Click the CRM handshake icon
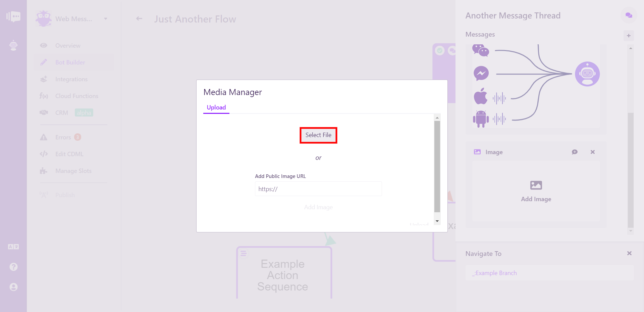The height and width of the screenshot is (312, 644). 44,113
